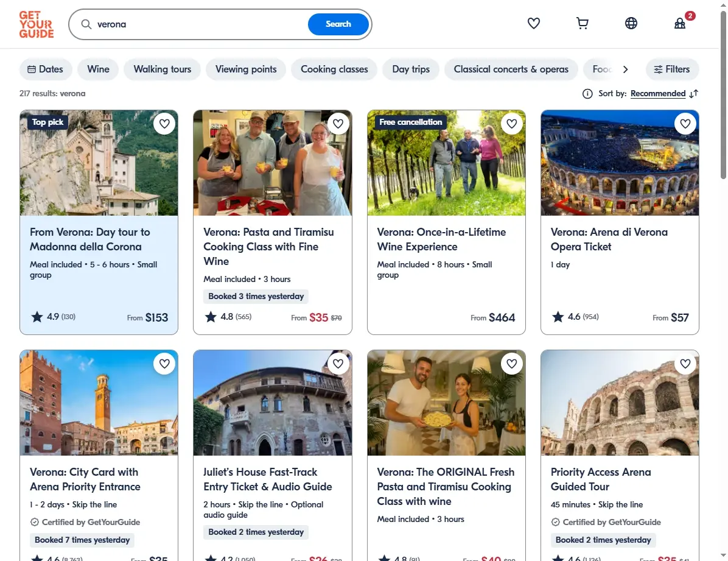The height and width of the screenshot is (561, 728).
Task: Open the Filters panel
Action: (672, 69)
